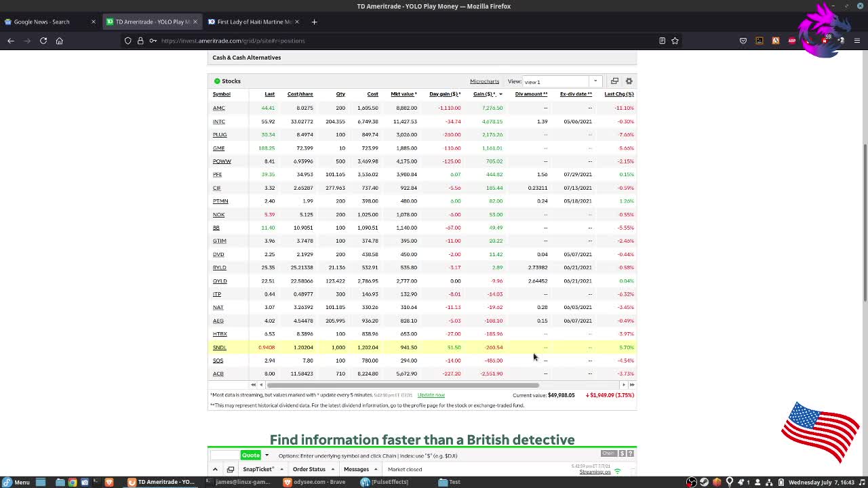The height and width of the screenshot is (488, 868).
Task: Bookmark this page with the star icon
Action: pos(675,41)
